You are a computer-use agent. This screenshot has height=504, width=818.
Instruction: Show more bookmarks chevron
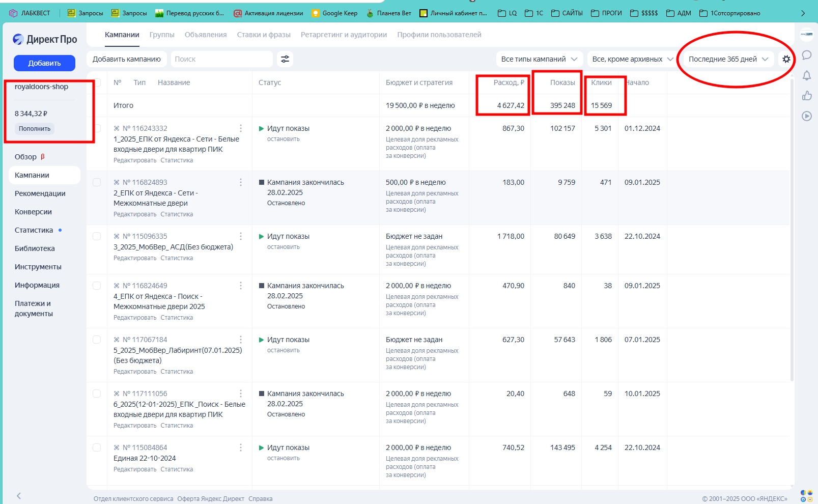point(803,13)
